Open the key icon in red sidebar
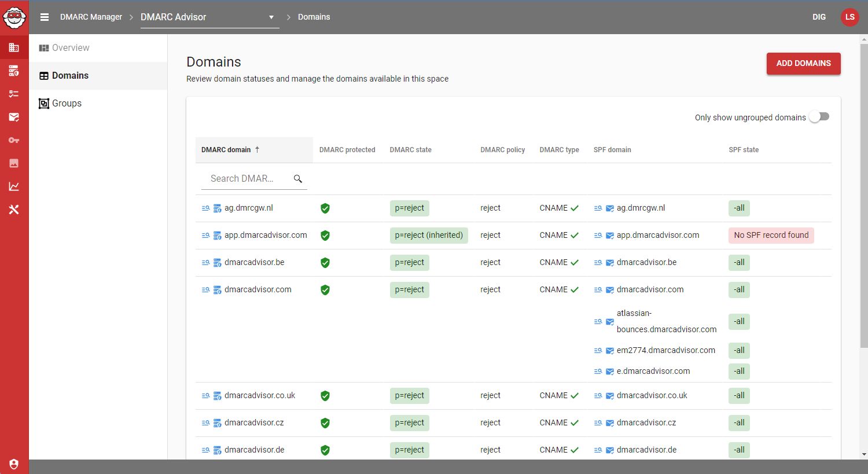 click(14, 140)
